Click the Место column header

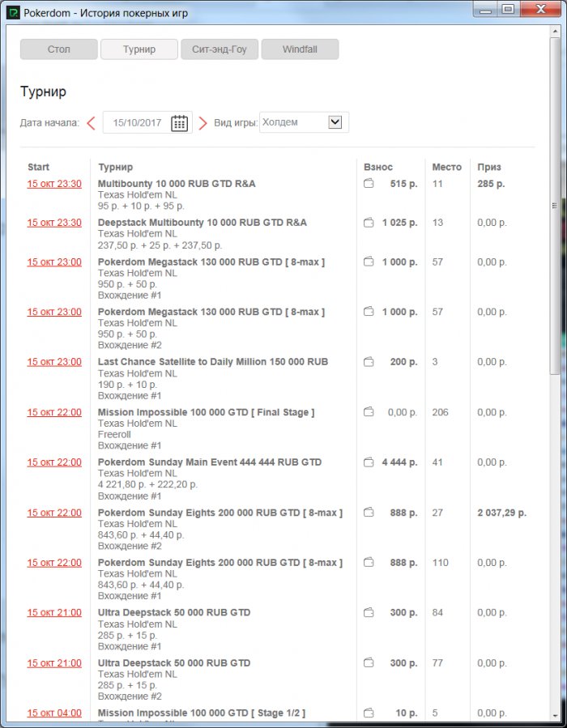click(x=447, y=167)
